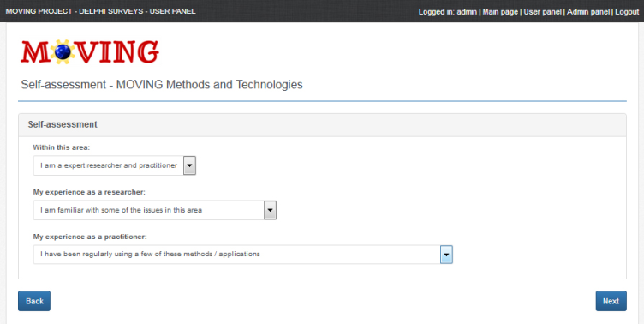The height and width of the screenshot is (324, 644).
Task: Click 'My experience as a practitioner:' label
Action: pyautogui.click(x=90, y=237)
